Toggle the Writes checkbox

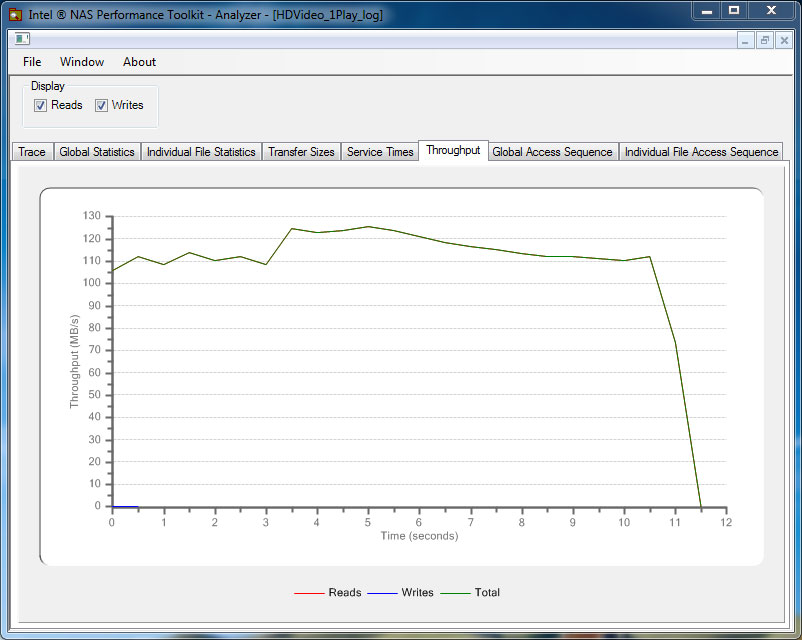[x=101, y=105]
